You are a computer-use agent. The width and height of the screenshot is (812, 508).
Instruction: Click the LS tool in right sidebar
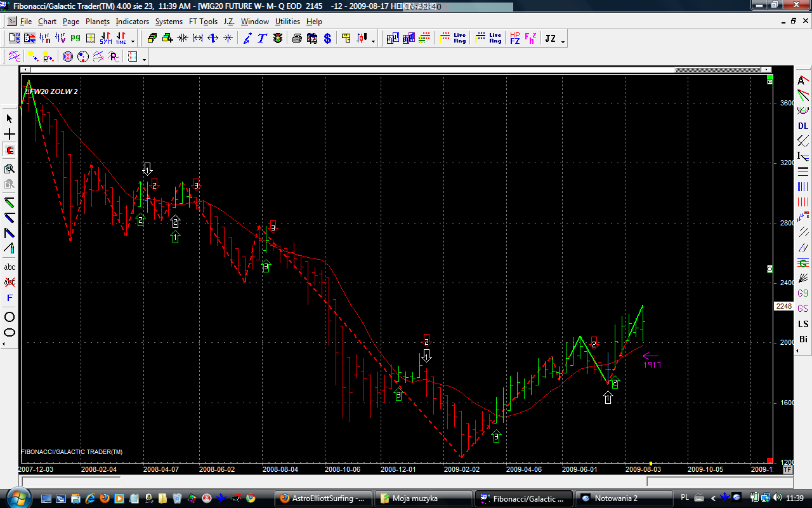(803, 324)
